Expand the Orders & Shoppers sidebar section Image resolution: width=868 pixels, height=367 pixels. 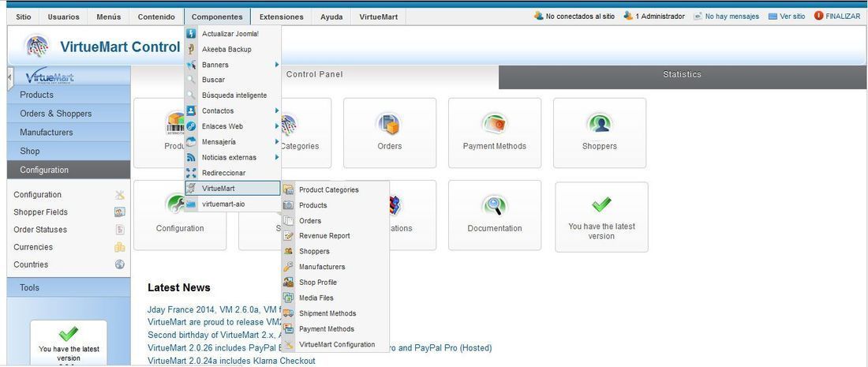(69, 114)
